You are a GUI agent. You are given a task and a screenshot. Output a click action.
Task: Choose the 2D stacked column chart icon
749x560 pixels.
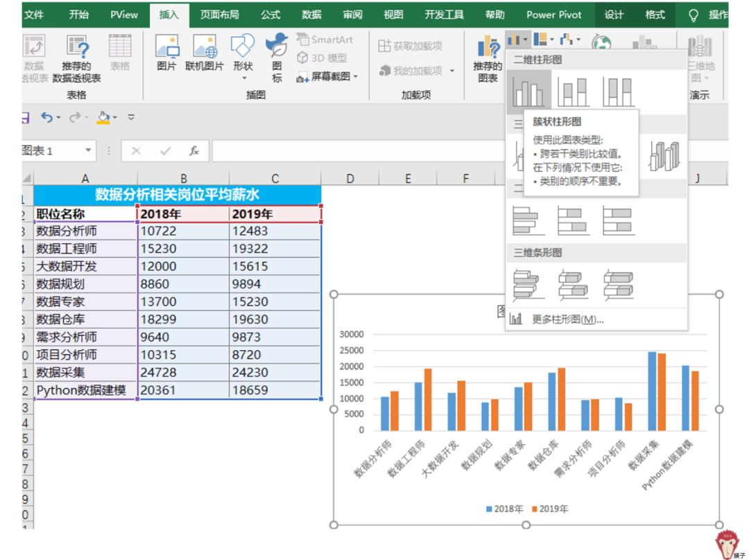574,91
